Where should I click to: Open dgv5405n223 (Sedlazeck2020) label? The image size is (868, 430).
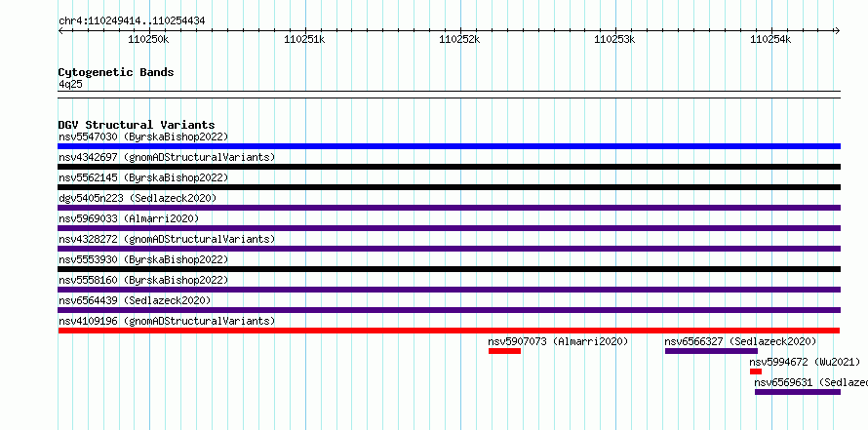138,198
